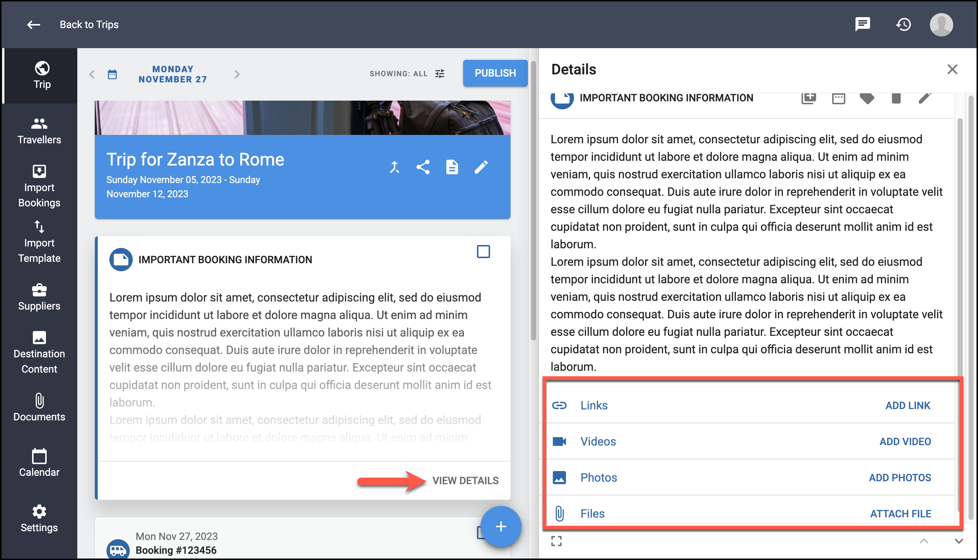
Task: Click the add-to-library icon in Details header
Action: pyautogui.click(x=808, y=98)
